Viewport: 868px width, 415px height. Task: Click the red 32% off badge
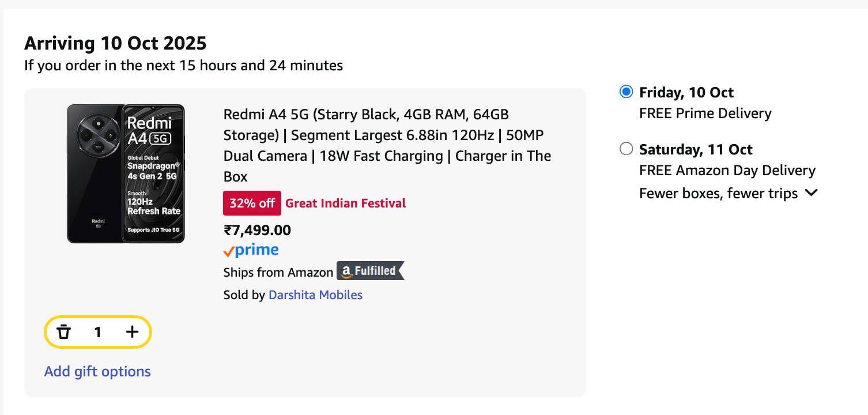[x=252, y=203]
